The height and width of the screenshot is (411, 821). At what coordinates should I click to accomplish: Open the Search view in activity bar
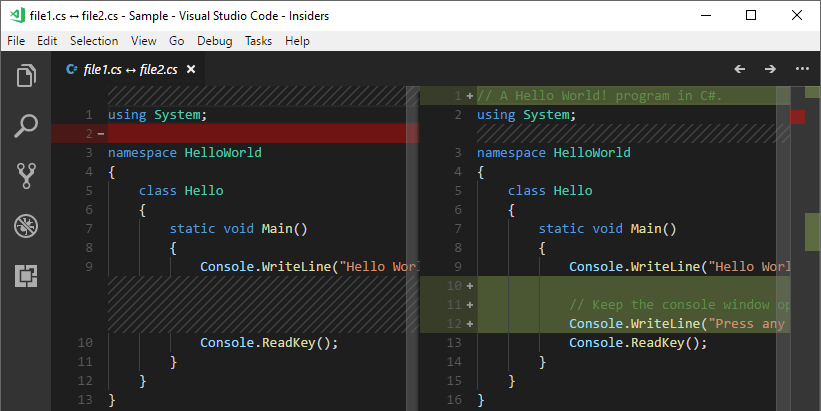click(x=26, y=126)
